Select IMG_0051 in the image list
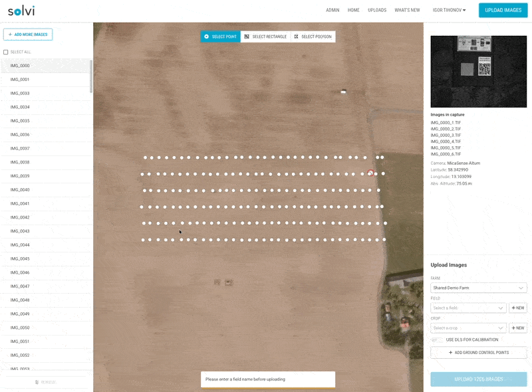The height and width of the screenshot is (392, 532). point(46,342)
